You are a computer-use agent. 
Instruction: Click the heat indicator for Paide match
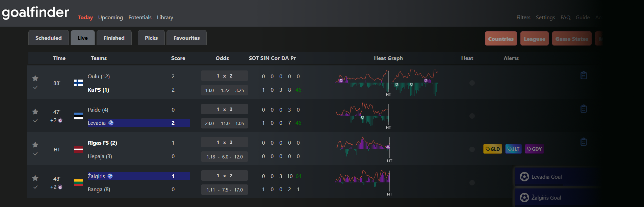tap(472, 116)
